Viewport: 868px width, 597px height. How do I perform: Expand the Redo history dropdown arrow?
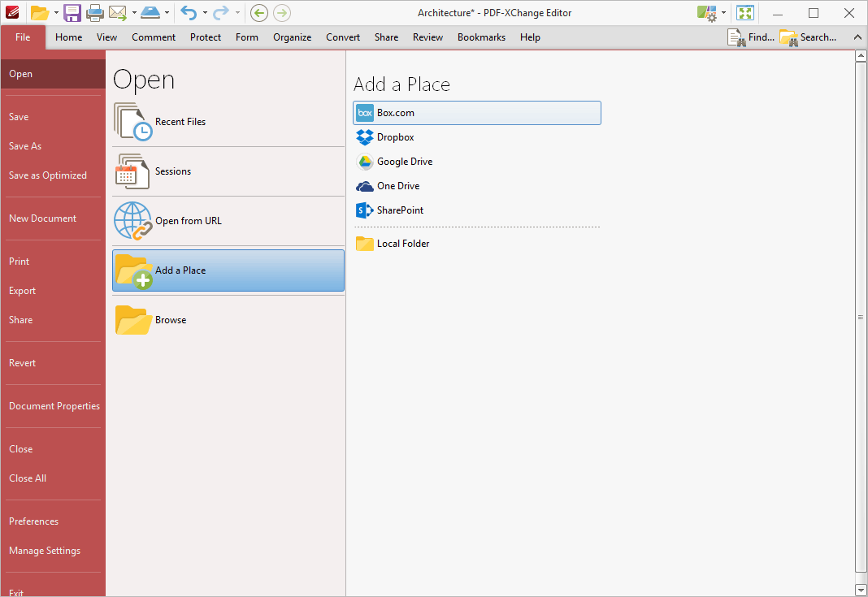[x=237, y=13]
